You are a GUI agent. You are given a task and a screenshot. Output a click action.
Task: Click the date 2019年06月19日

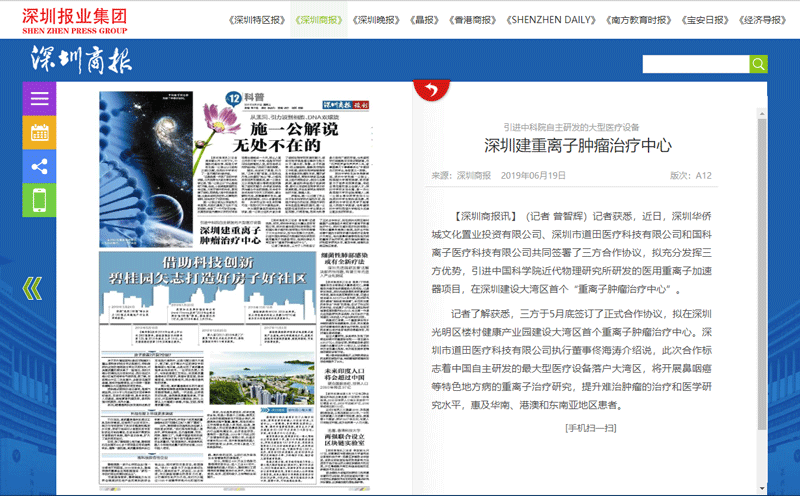533,176
